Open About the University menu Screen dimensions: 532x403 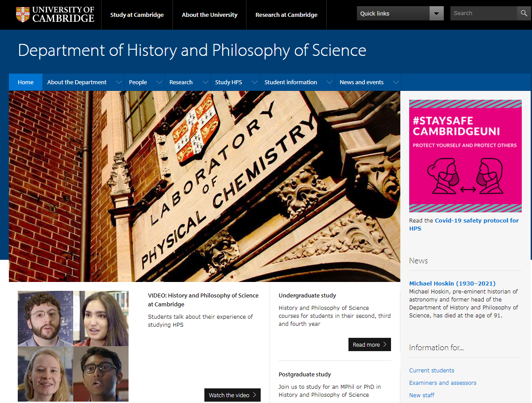210,15
